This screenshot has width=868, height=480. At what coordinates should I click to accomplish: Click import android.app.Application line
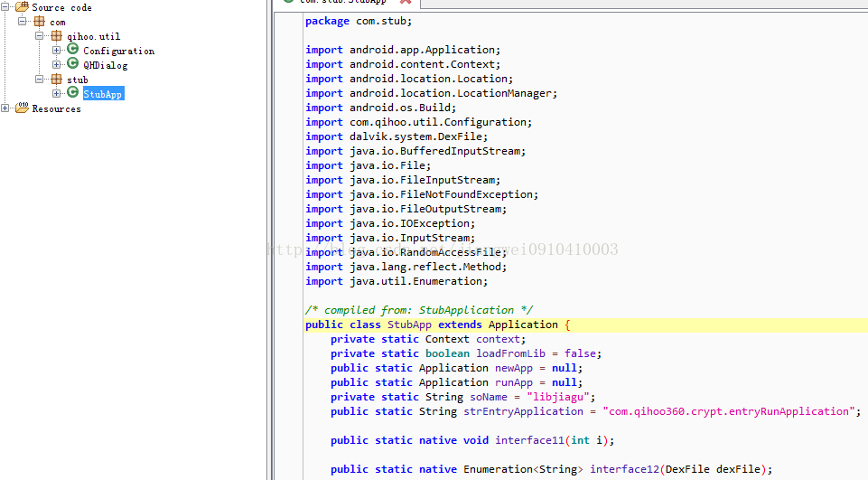[x=403, y=50]
